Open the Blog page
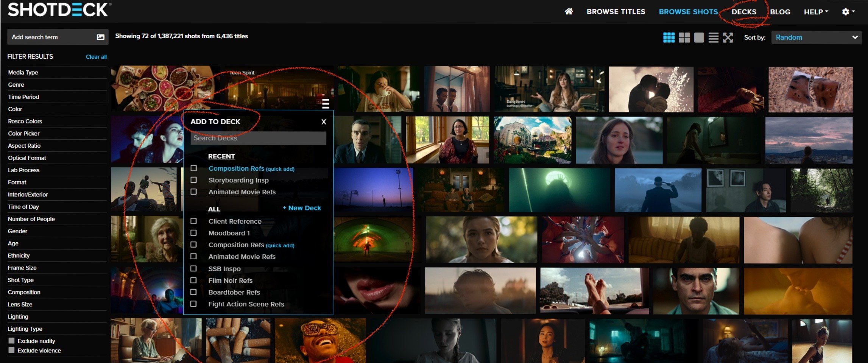 (x=780, y=12)
